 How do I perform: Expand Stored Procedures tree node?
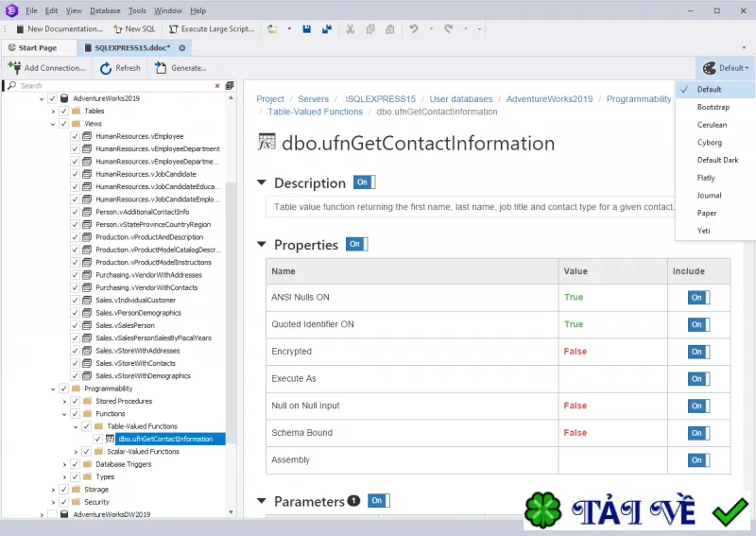point(64,402)
